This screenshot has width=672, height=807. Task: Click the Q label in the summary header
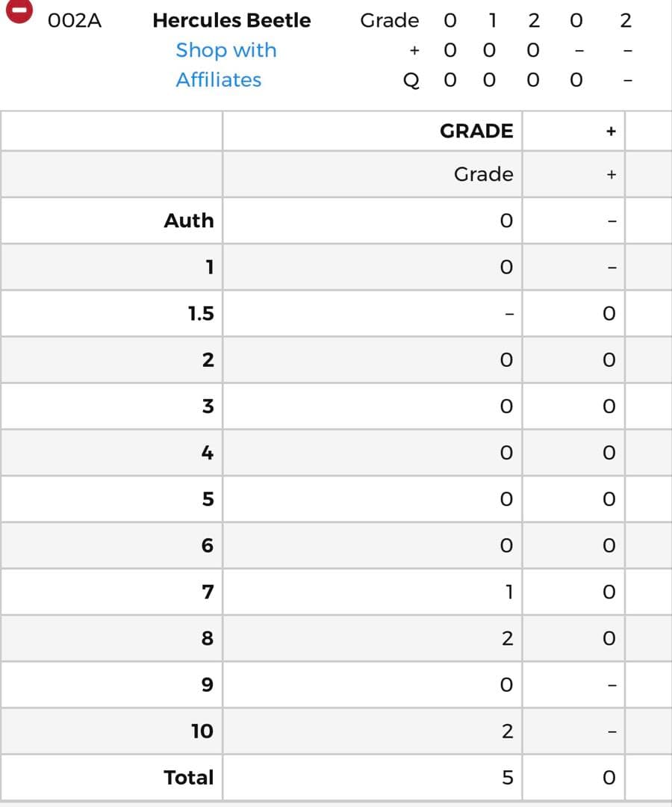(411, 80)
